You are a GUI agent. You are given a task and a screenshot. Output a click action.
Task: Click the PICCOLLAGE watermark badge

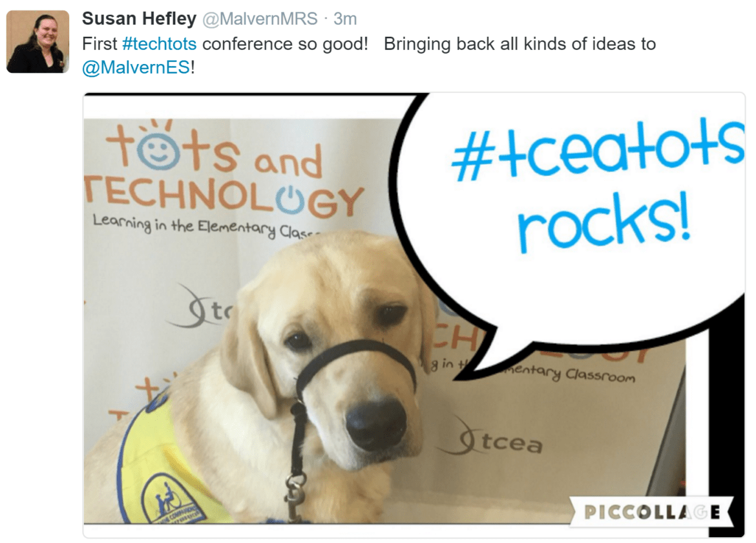click(651, 512)
